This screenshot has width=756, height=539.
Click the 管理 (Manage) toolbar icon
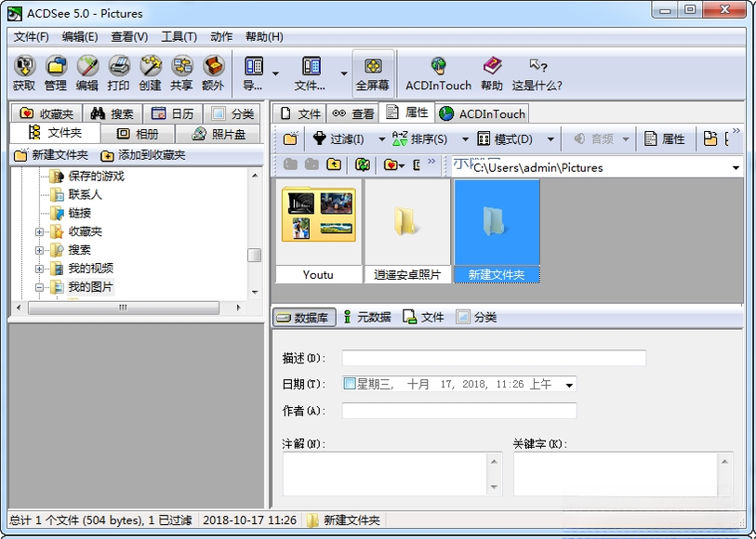pyautogui.click(x=56, y=73)
